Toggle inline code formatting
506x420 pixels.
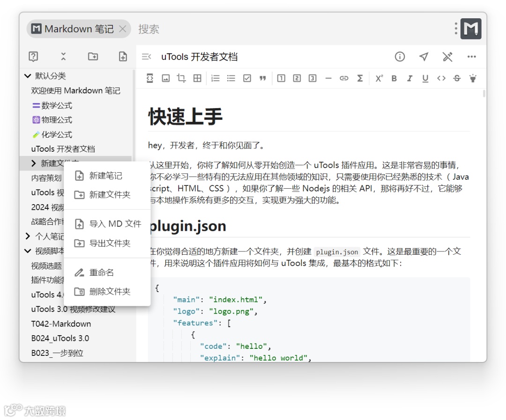(x=441, y=78)
